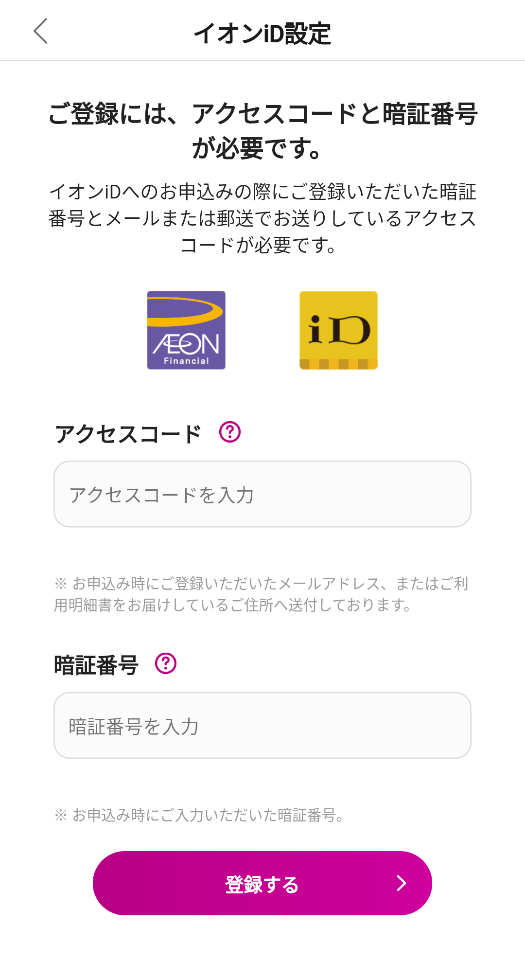Tap the アクセスコード field label
Screen dimensions: 525x980
tap(128, 434)
